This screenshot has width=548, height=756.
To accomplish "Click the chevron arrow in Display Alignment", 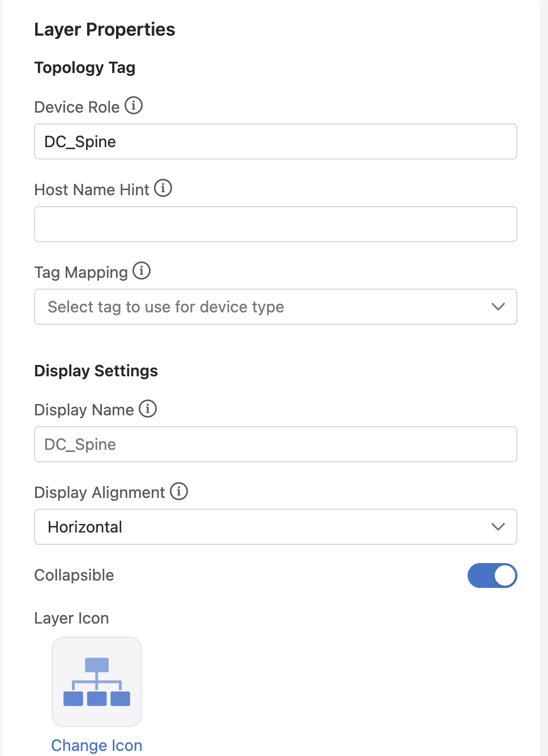I will click(498, 527).
